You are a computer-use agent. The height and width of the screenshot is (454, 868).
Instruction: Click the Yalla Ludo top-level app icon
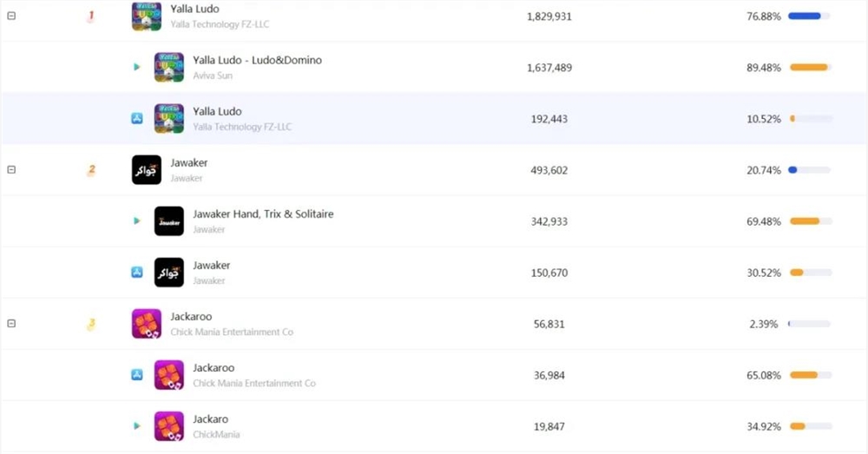[147, 16]
